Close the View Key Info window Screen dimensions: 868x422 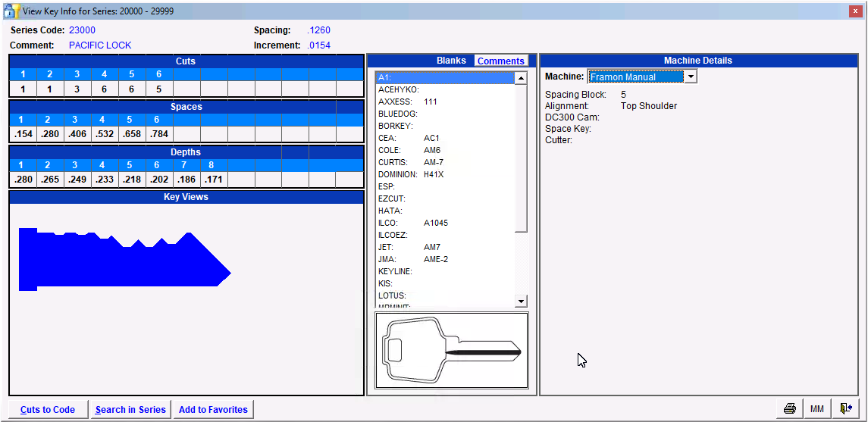[x=855, y=11]
